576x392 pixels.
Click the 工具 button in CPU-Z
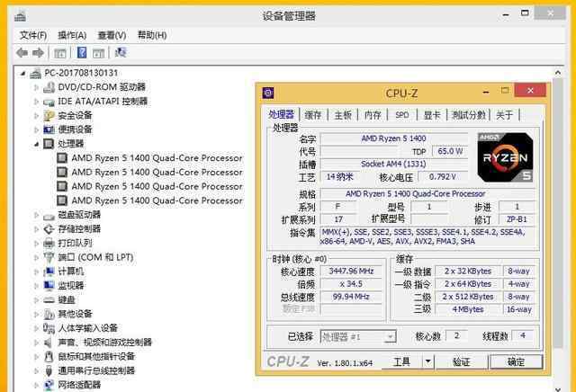click(x=402, y=361)
